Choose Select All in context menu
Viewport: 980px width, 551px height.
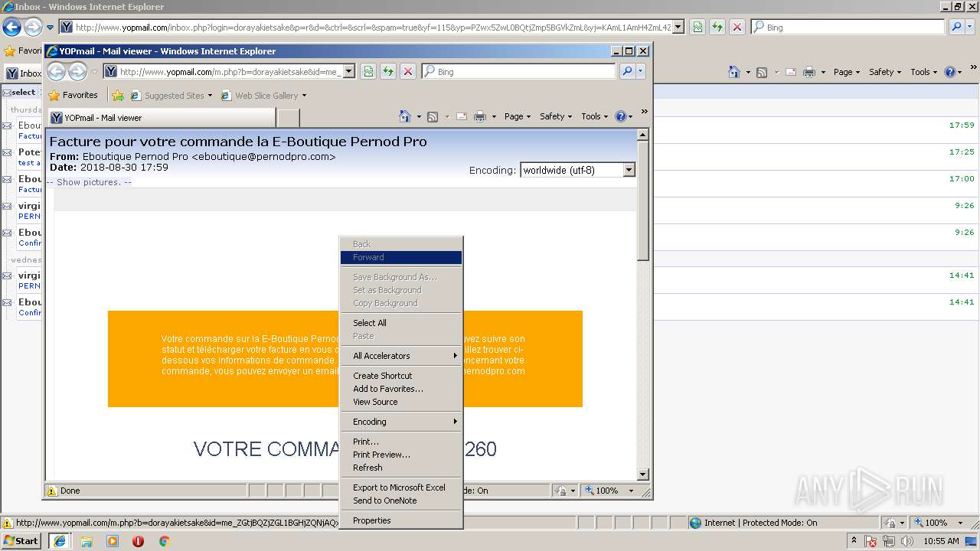coord(401,323)
